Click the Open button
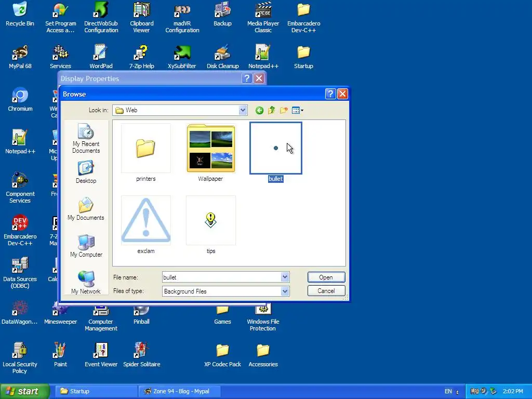The height and width of the screenshot is (399, 532). click(x=326, y=277)
